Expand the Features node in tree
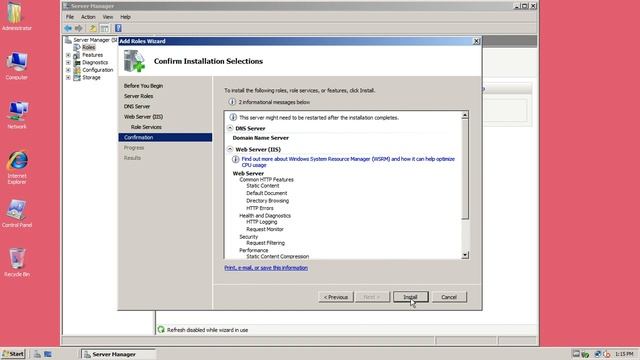Image resolution: width=640 pixels, height=360 pixels. (68, 55)
